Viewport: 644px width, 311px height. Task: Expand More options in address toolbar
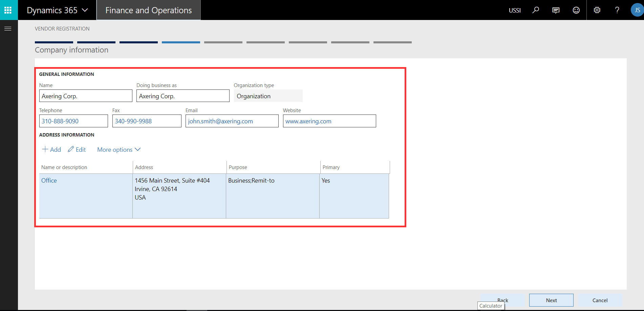[119, 150]
